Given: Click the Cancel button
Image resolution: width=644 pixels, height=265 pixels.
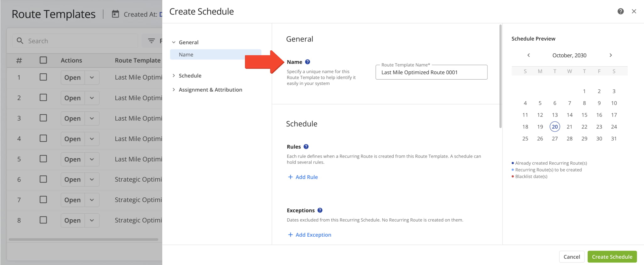Looking at the screenshot, I should [572, 257].
